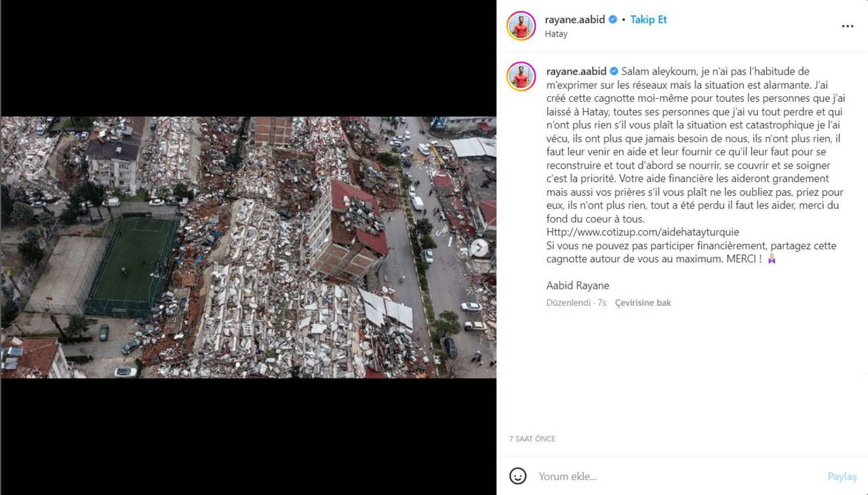Click the profile avatar beside the caption

pyautogui.click(x=521, y=77)
